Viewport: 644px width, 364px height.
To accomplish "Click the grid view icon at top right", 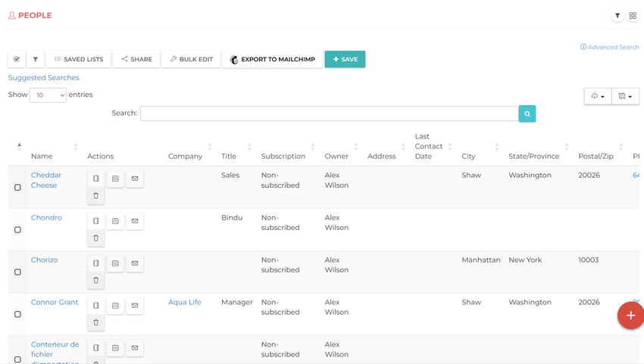I will (x=633, y=16).
